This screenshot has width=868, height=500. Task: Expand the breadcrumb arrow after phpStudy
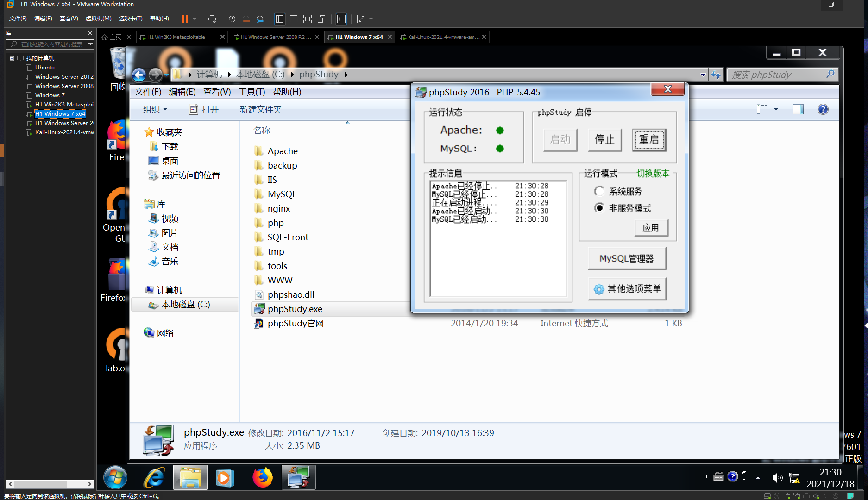click(346, 75)
